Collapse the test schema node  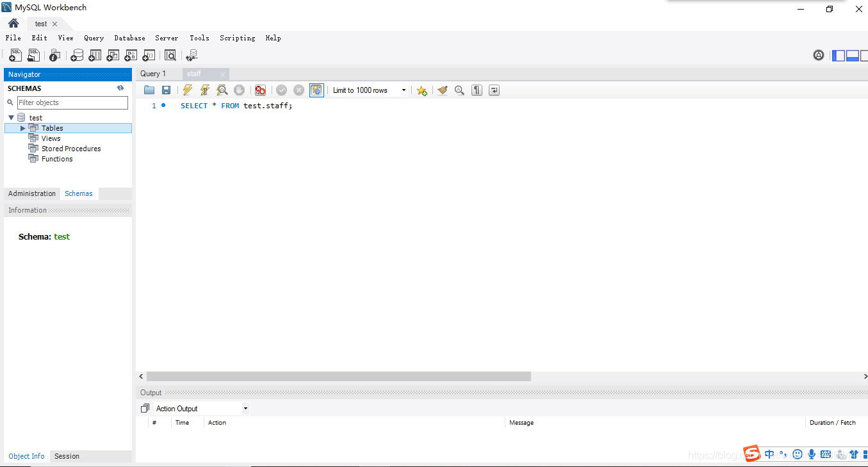click(12, 118)
